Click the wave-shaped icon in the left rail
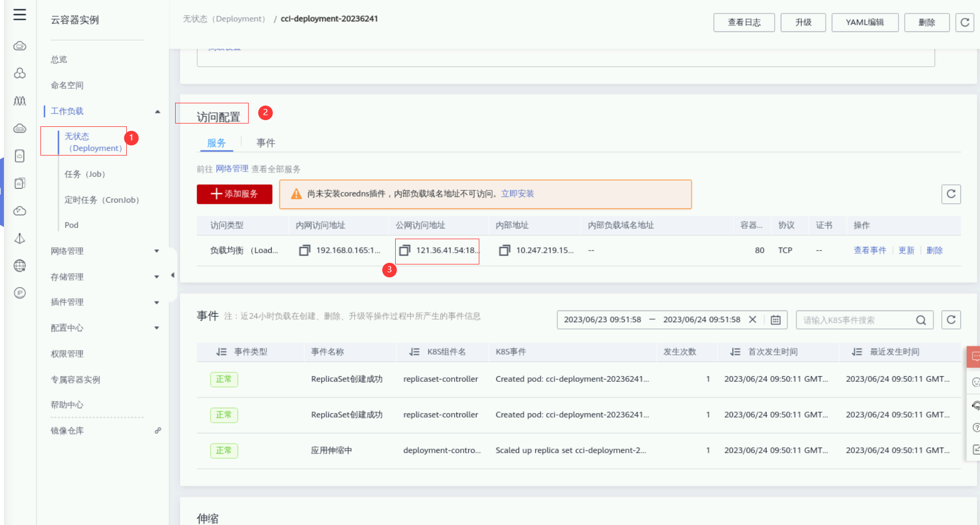The height and width of the screenshot is (525, 980). coord(20,101)
